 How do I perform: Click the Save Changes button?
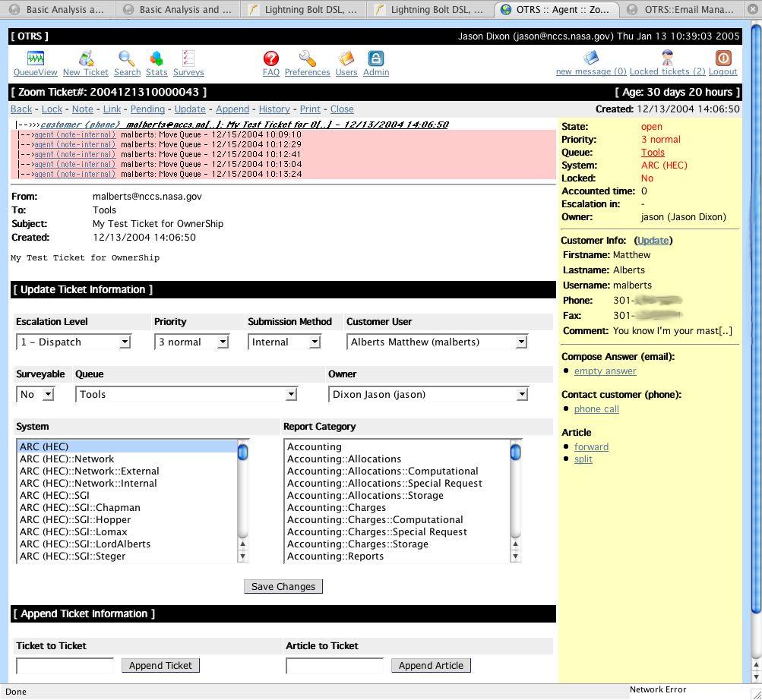click(x=283, y=586)
